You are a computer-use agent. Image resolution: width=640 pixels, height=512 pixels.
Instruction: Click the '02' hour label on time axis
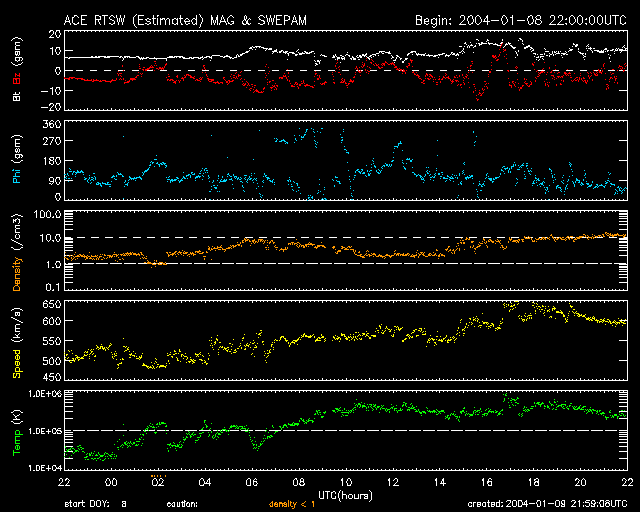pyautogui.click(x=158, y=482)
